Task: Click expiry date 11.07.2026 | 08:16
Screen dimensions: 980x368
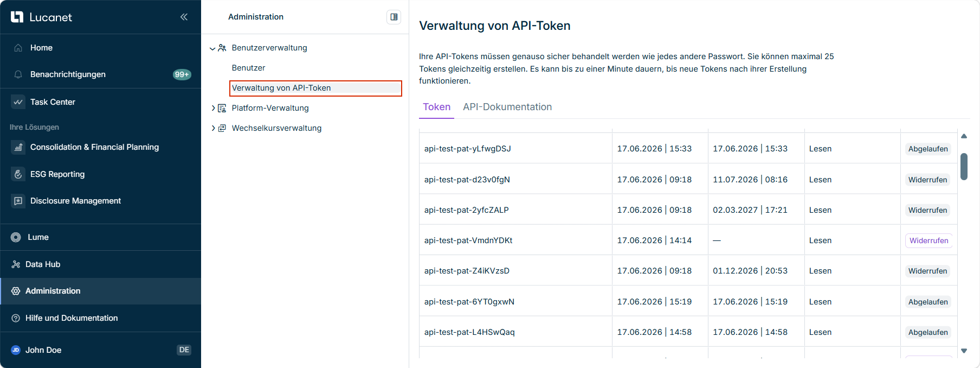Action: (750, 180)
